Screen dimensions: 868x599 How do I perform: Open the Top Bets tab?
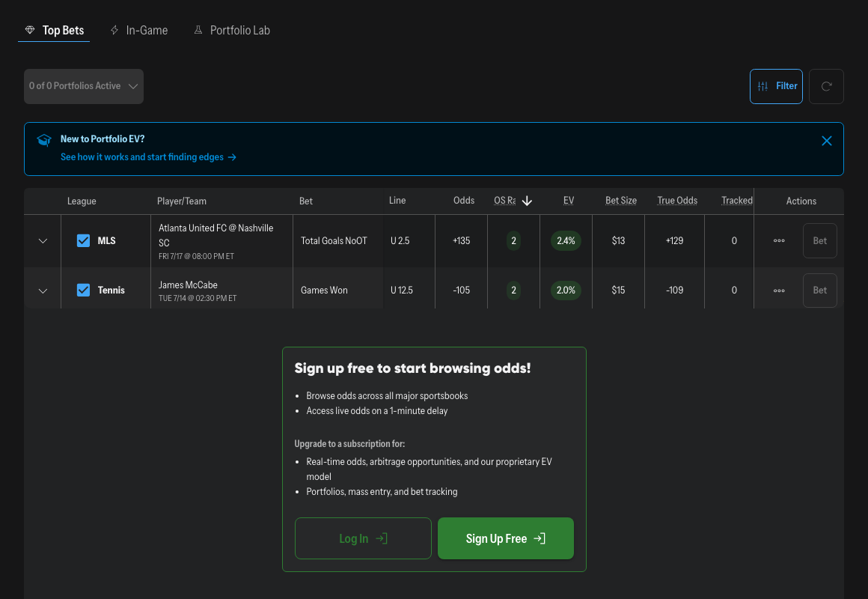(x=54, y=31)
